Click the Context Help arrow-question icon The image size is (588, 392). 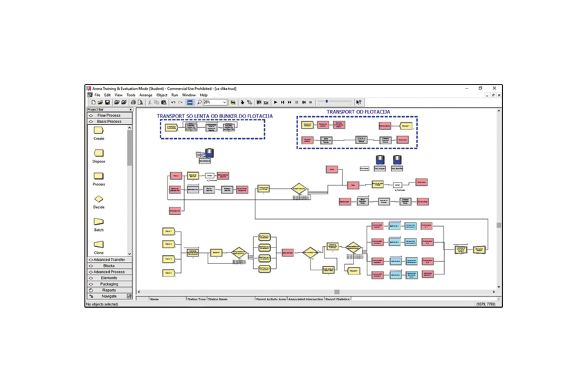[x=359, y=102]
